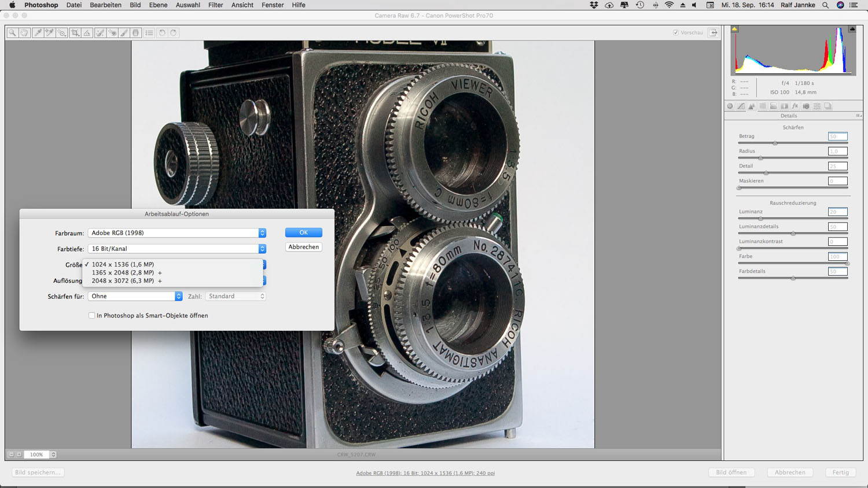This screenshot has width=868, height=488.
Task: Open the Snapshots panel tab
Action: click(x=828, y=106)
